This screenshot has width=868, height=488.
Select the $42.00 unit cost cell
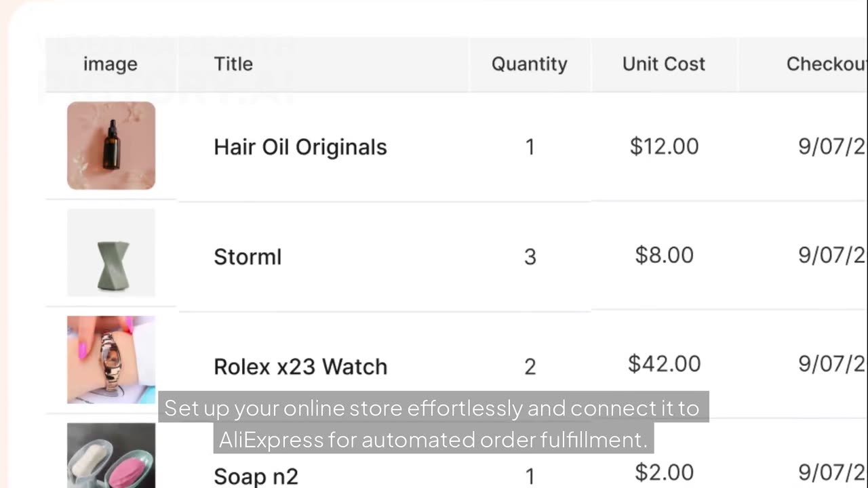(x=664, y=364)
